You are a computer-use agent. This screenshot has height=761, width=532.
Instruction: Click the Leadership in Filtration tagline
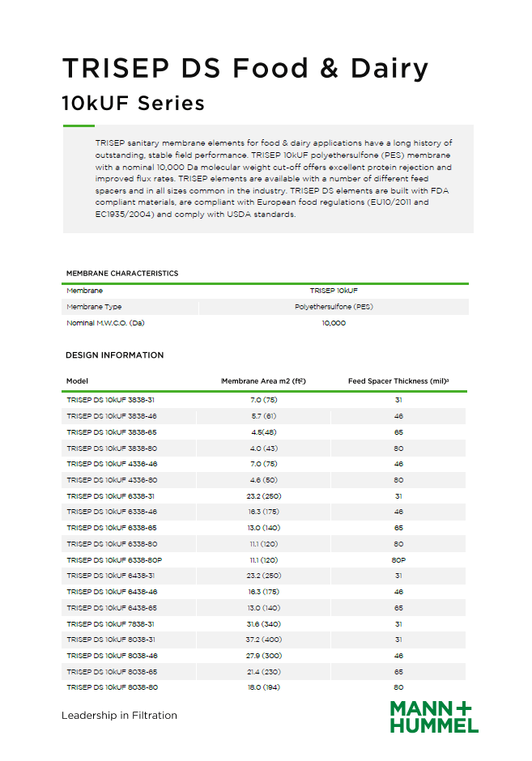[119, 716]
